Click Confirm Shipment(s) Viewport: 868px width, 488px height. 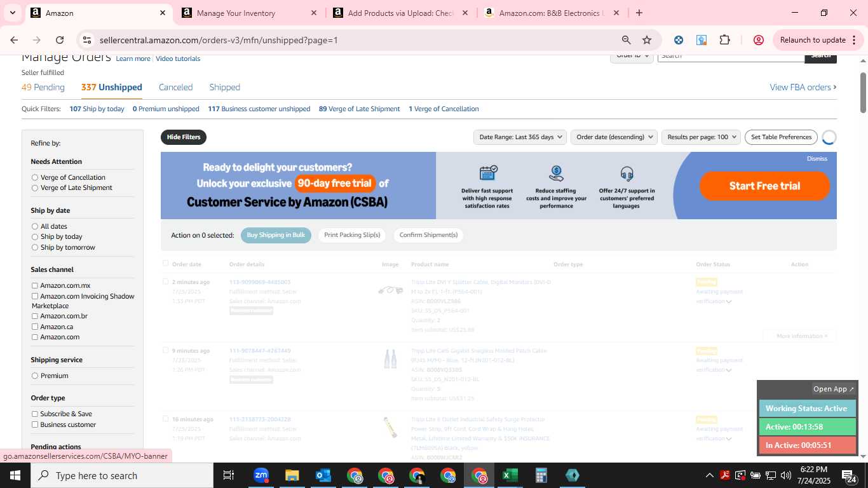click(x=428, y=235)
